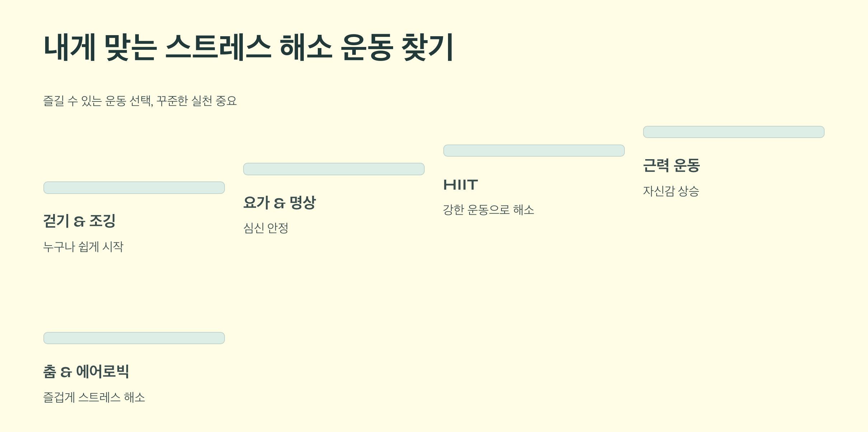This screenshot has height=432, width=868.
Task: Click the word 찾기 at title end
Action: click(x=428, y=47)
